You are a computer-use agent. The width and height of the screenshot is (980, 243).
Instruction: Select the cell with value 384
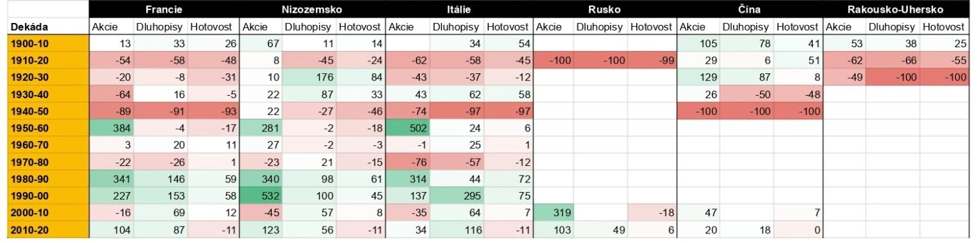[x=111, y=127]
